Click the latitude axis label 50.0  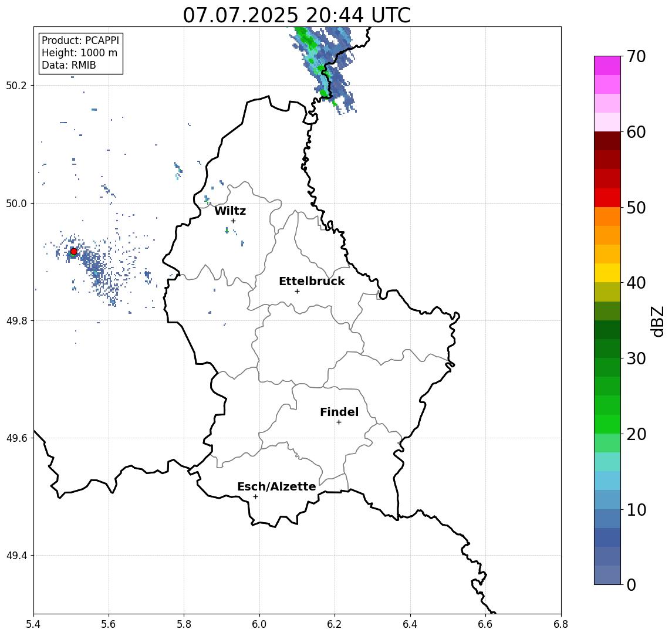tap(16, 203)
